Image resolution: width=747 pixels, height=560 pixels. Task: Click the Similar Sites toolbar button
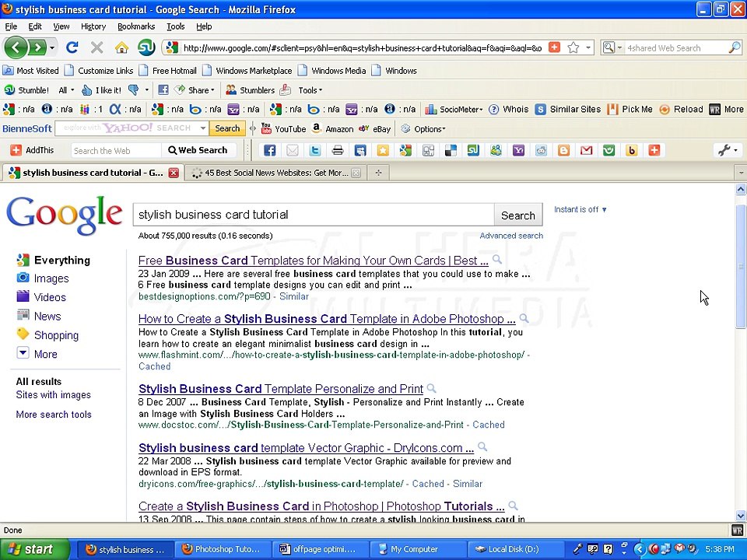coord(568,109)
